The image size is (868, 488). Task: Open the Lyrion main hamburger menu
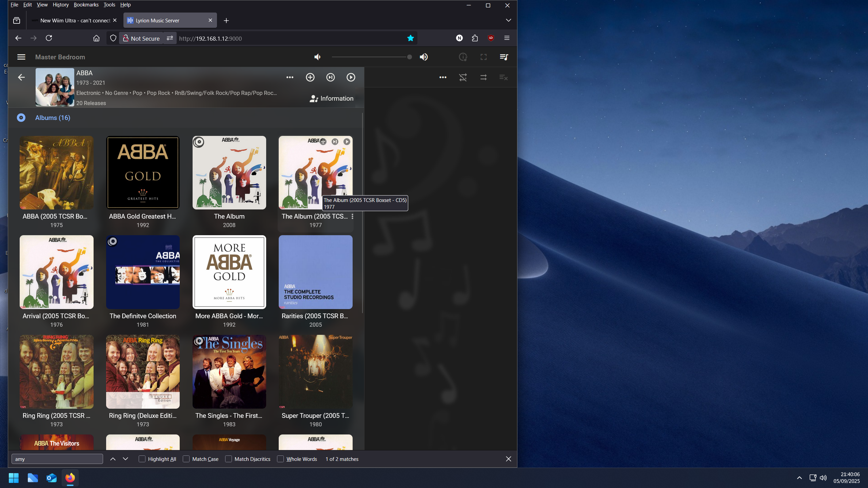tap(21, 57)
